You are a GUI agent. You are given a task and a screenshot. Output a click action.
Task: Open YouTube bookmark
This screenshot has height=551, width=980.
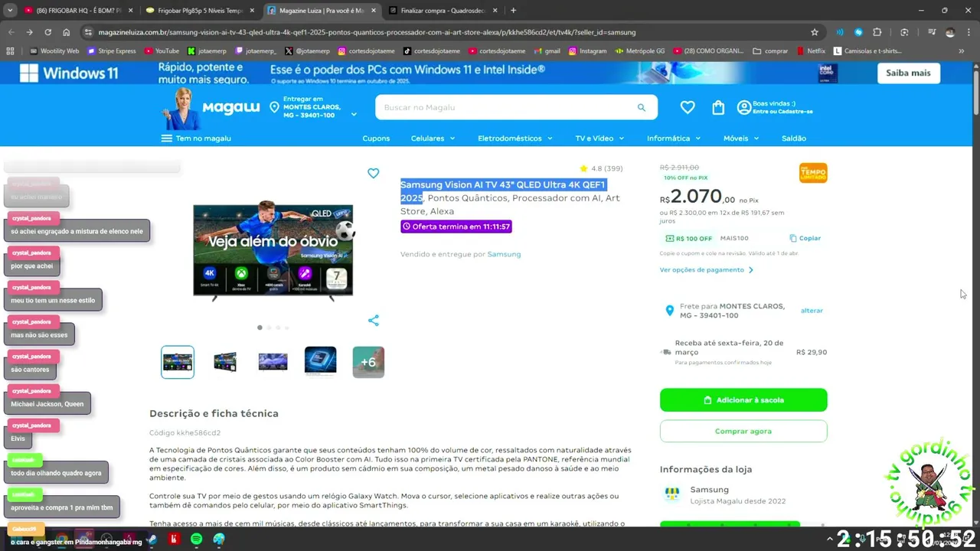(162, 51)
